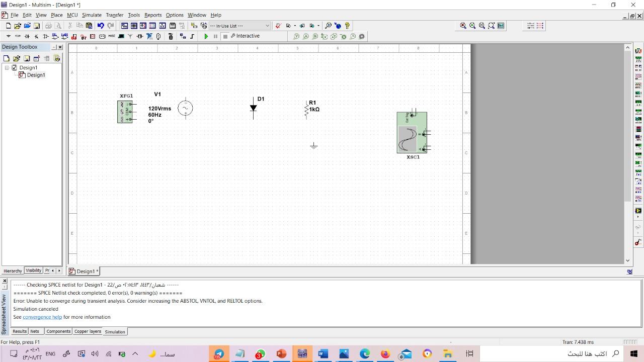Open the Options menu
Image resolution: width=644 pixels, height=362 pixels.
(x=175, y=15)
